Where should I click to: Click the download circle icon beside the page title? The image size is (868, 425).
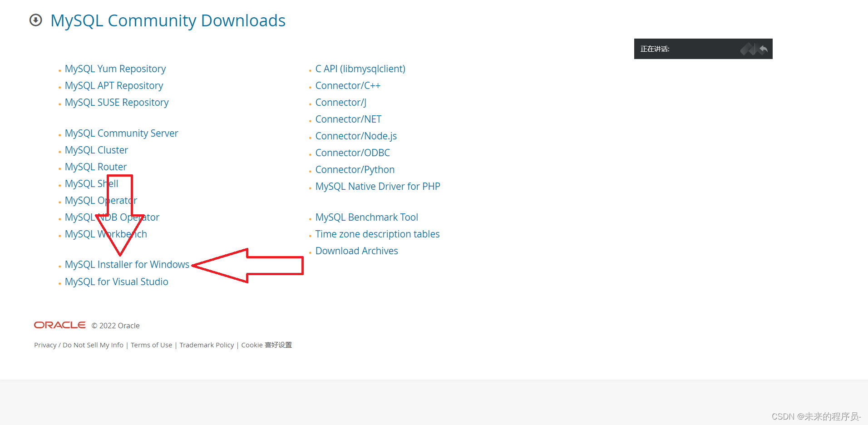click(35, 20)
